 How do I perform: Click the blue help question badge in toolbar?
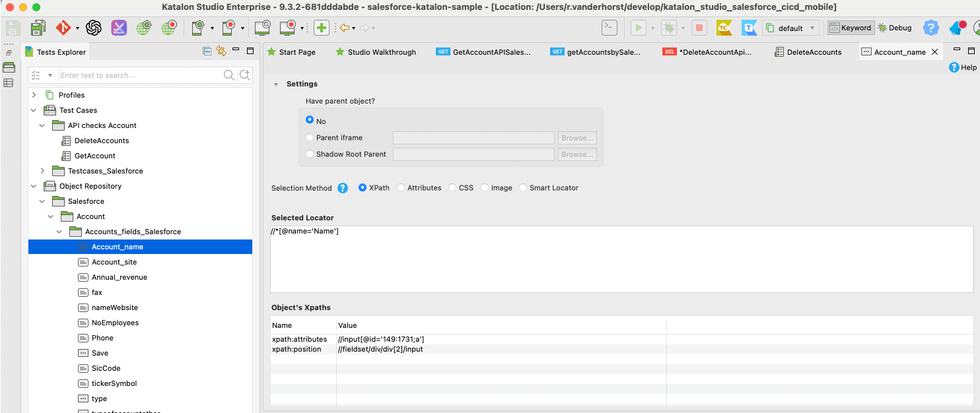pos(930,28)
